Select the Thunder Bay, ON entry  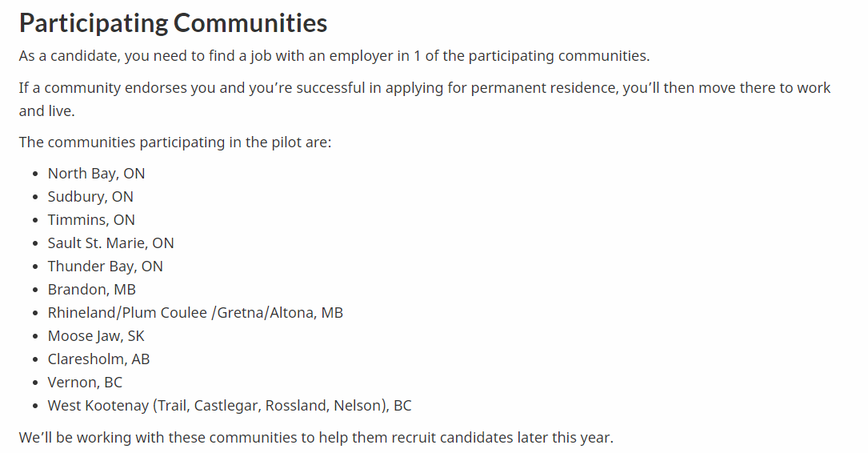pyautogui.click(x=105, y=267)
